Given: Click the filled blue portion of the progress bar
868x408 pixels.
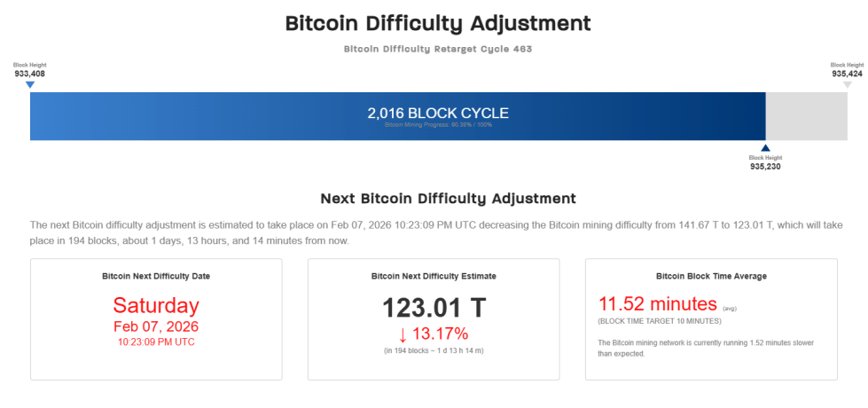Looking at the screenshot, I should (x=222, y=116).
